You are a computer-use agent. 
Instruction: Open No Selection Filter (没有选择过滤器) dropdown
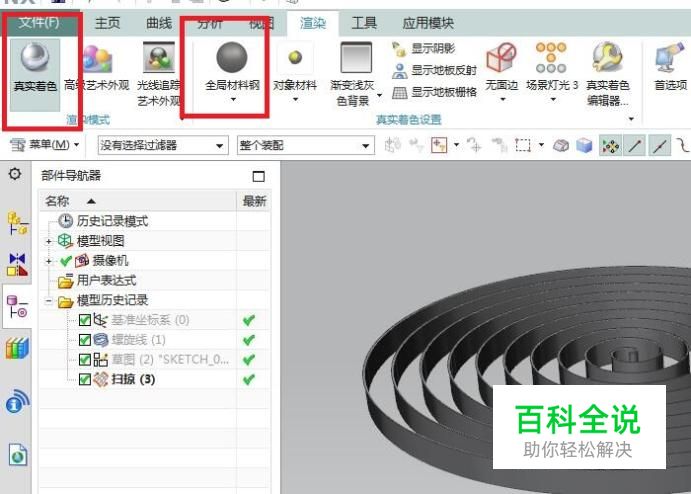pyautogui.click(x=163, y=145)
